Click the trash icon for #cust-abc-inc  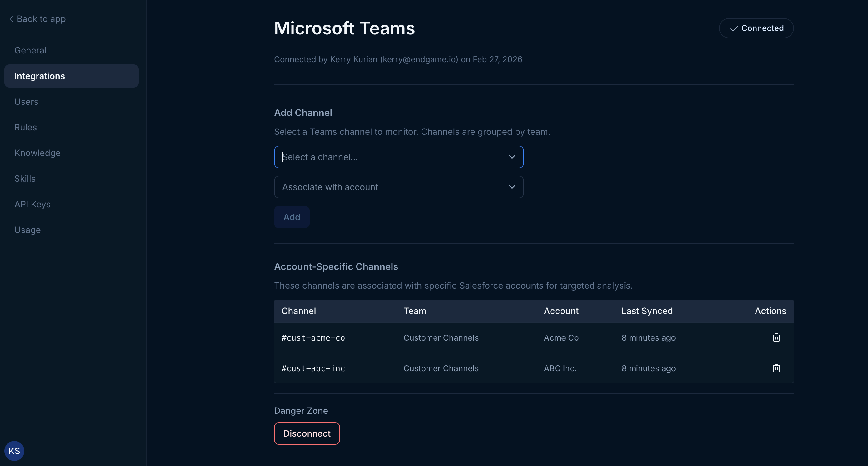coord(776,368)
